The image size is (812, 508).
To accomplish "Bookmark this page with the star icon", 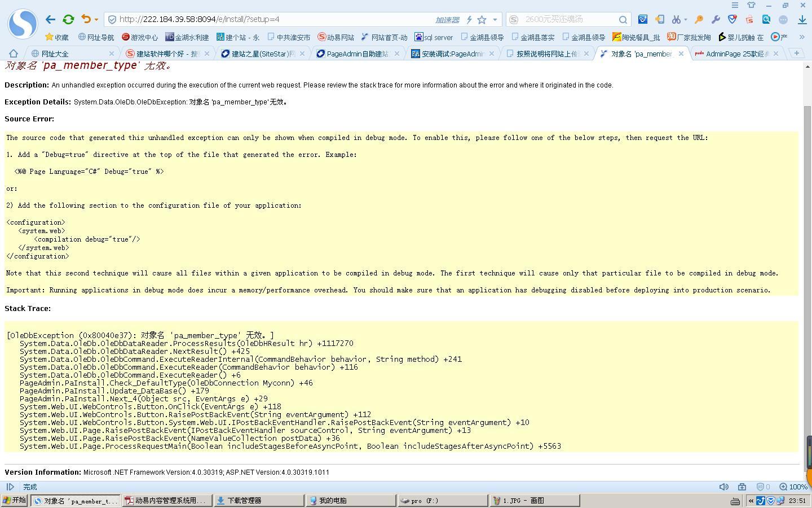I will pos(482,20).
